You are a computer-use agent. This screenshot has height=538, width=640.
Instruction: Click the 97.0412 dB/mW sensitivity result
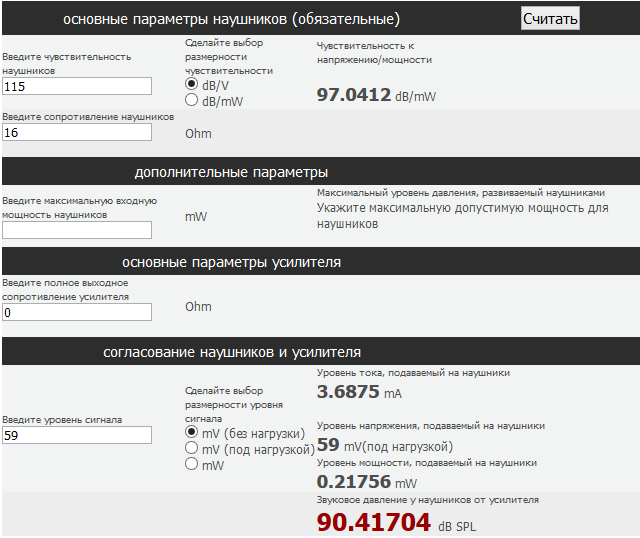(x=376, y=95)
